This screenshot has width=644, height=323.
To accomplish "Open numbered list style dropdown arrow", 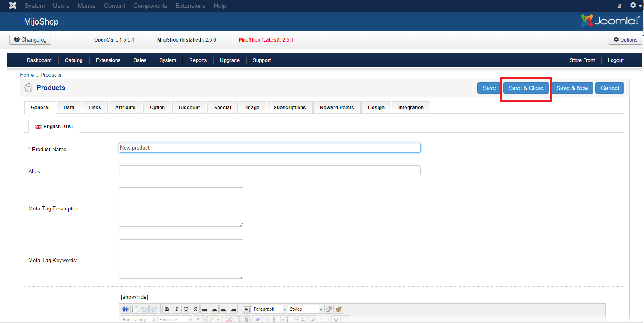I will click(x=283, y=319).
